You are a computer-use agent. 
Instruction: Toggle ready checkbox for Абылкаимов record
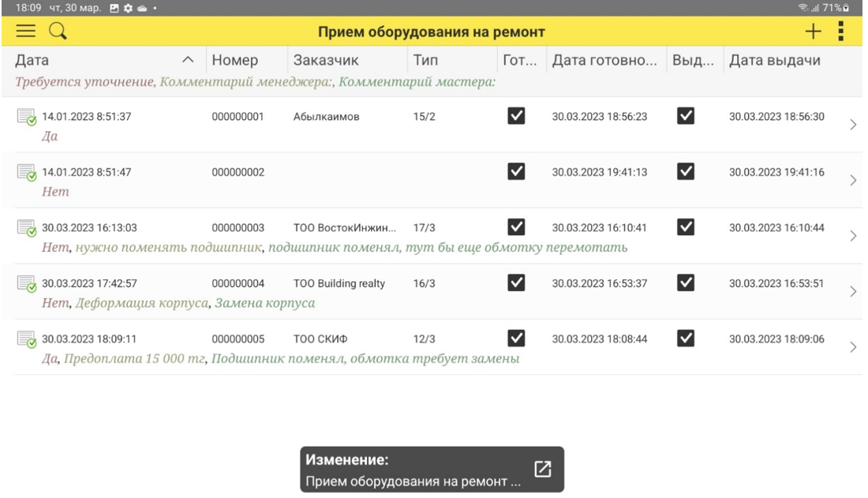(516, 117)
